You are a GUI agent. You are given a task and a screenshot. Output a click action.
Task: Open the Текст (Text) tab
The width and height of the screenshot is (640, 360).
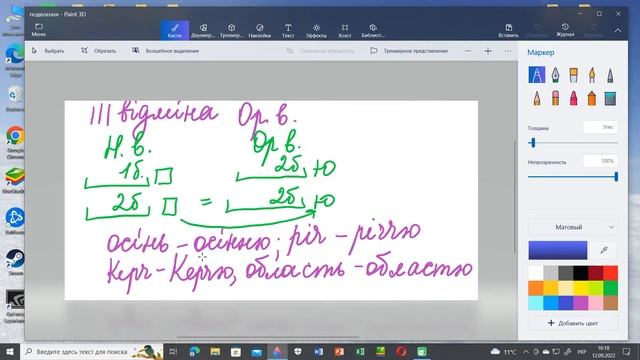[288, 30]
